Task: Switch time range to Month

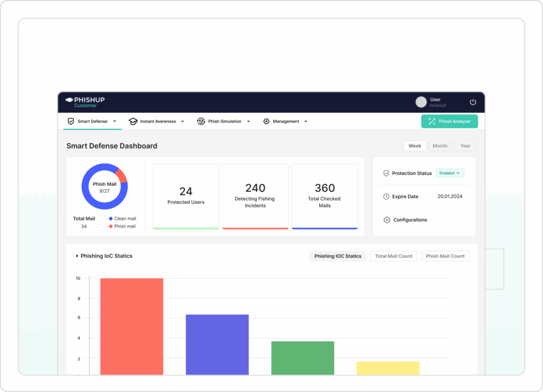Action: [440, 146]
